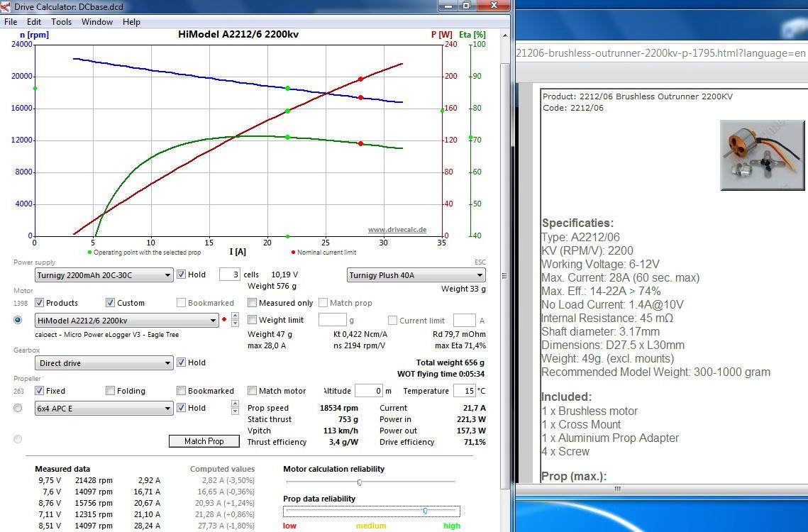808x532 pixels.
Task: Click the green operating point on the rpm curve
Action: 287,89
